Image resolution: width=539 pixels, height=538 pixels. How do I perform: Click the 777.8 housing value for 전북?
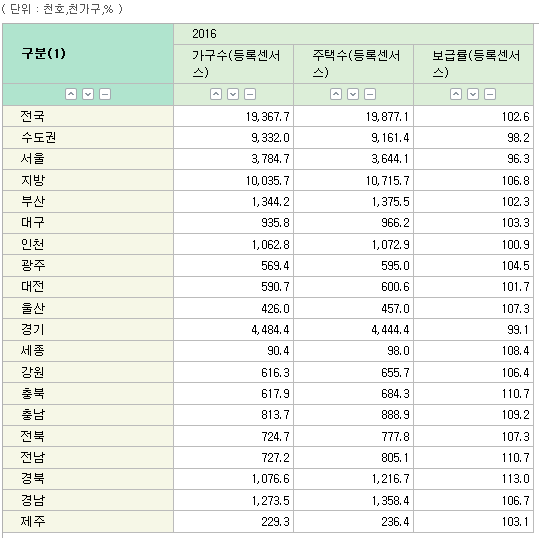(x=395, y=436)
